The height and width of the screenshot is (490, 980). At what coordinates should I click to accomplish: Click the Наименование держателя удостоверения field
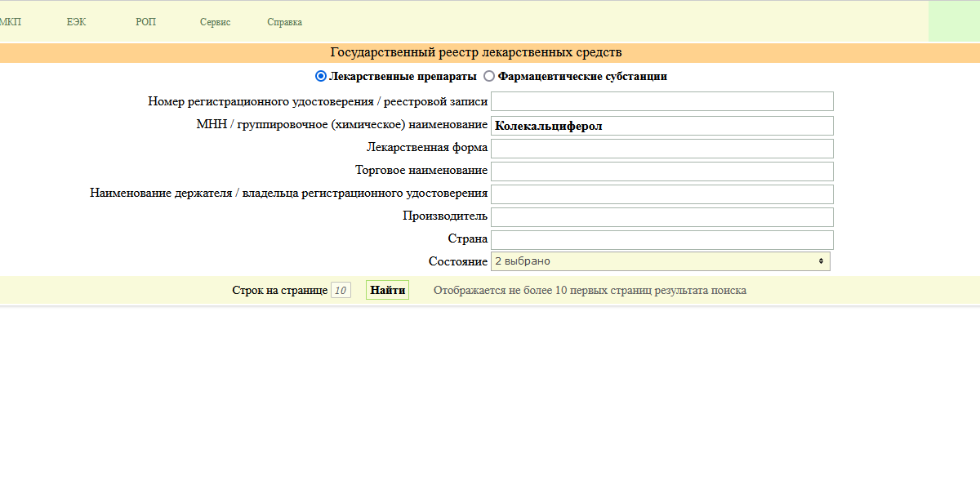(x=661, y=194)
